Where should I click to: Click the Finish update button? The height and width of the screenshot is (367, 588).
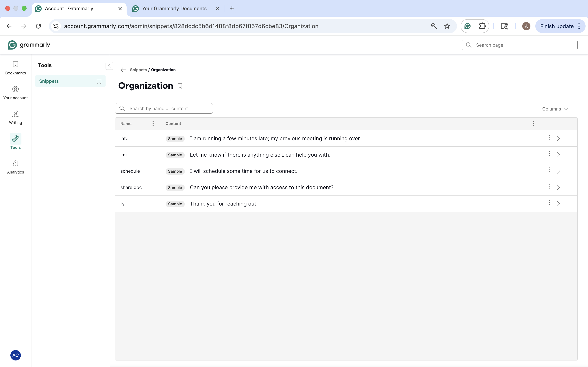[557, 26]
